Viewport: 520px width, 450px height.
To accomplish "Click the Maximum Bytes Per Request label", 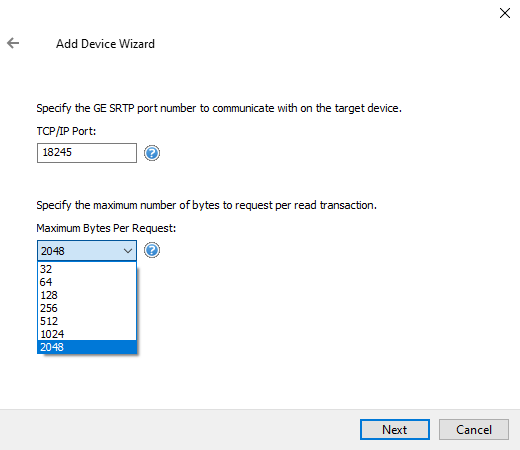I will point(106,228).
